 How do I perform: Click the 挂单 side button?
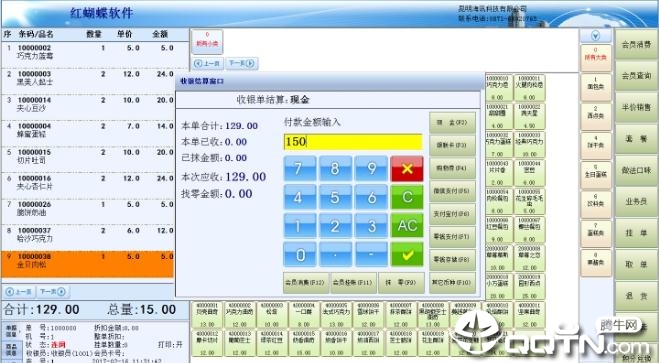pyautogui.click(x=636, y=233)
